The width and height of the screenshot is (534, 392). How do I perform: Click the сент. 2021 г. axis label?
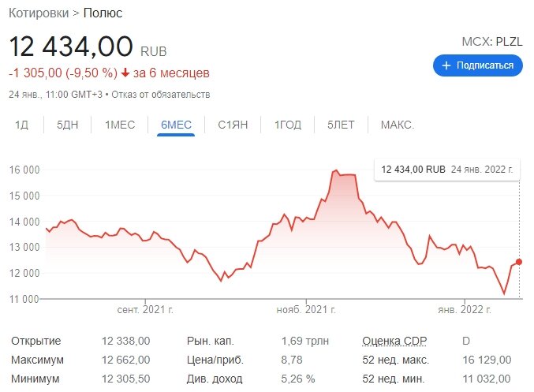tap(145, 310)
